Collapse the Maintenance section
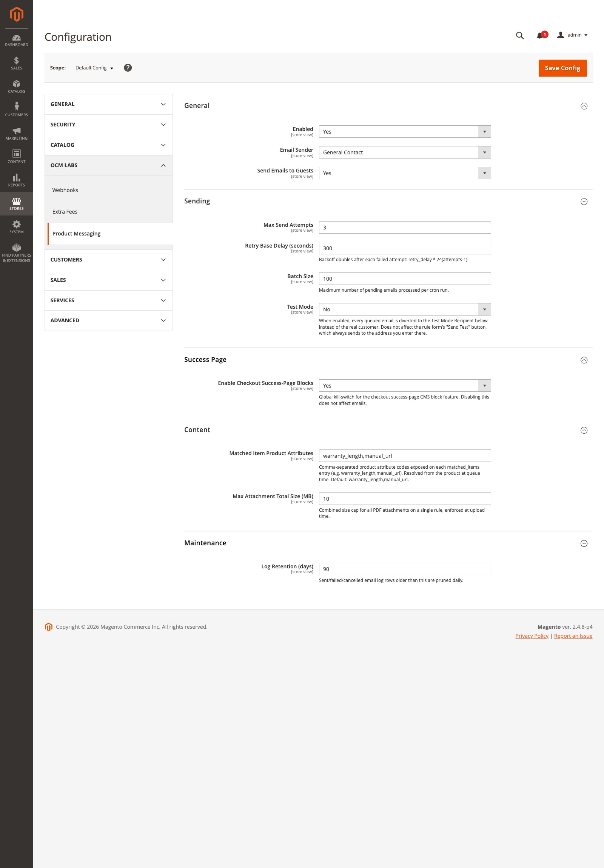 click(584, 543)
